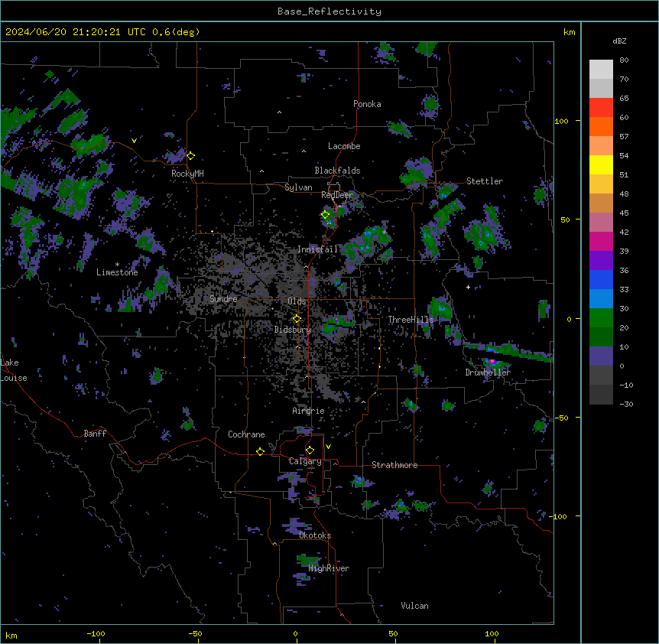Click the yellow diamond marker below Cochrane
The height and width of the screenshot is (644, 659).
tap(261, 451)
